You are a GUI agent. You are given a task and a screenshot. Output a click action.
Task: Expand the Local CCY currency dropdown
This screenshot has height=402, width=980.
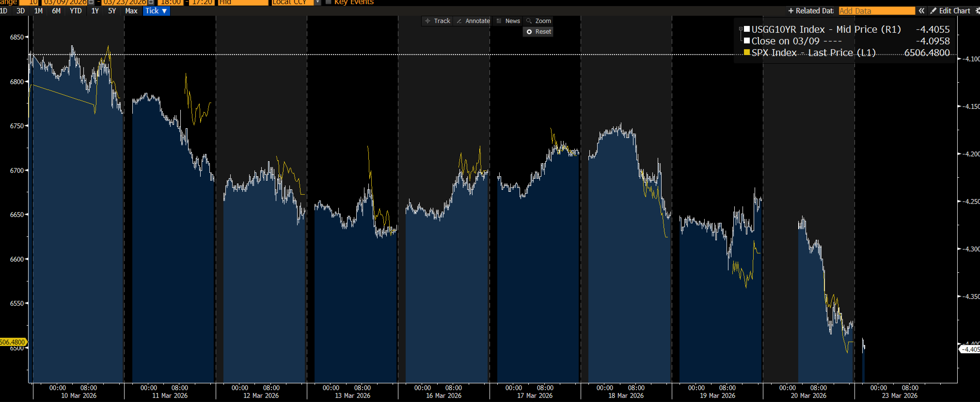[x=317, y=2]
